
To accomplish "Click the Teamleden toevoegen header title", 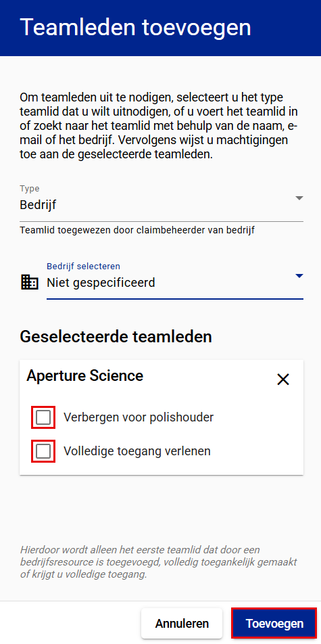I will [135, 28].
